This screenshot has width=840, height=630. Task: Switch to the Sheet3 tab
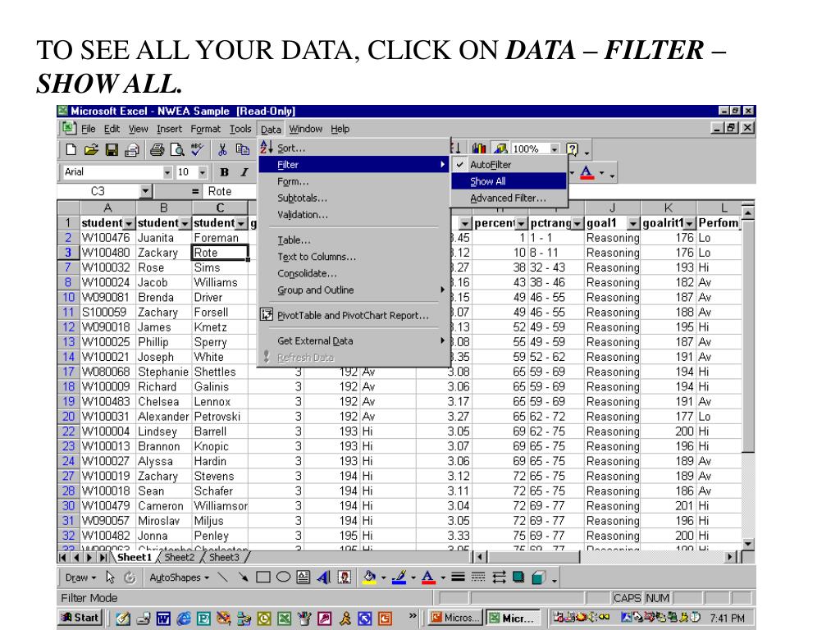point(224,557)
